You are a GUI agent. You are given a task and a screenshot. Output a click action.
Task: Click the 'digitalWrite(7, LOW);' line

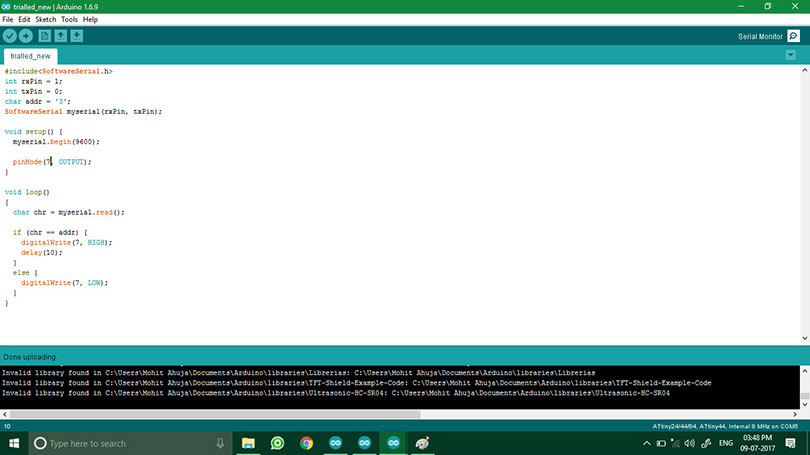pos(64,283)
